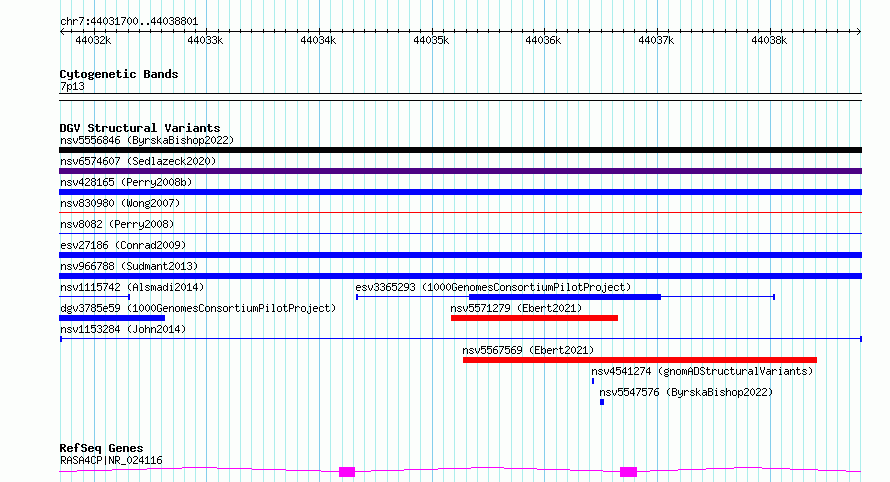Open nsv5571279 (Ebert2021) label
This screenshot has height=482, width=890.
(516, 308)
